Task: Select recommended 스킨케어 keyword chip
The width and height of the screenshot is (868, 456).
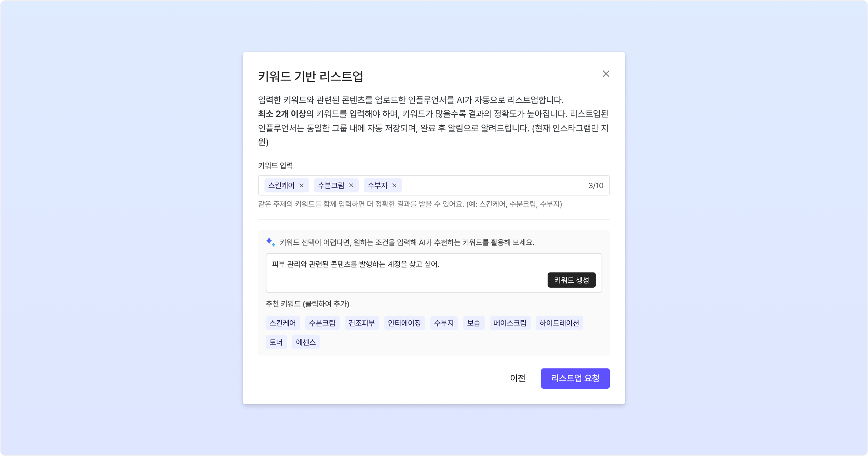Action: (283, 323)
